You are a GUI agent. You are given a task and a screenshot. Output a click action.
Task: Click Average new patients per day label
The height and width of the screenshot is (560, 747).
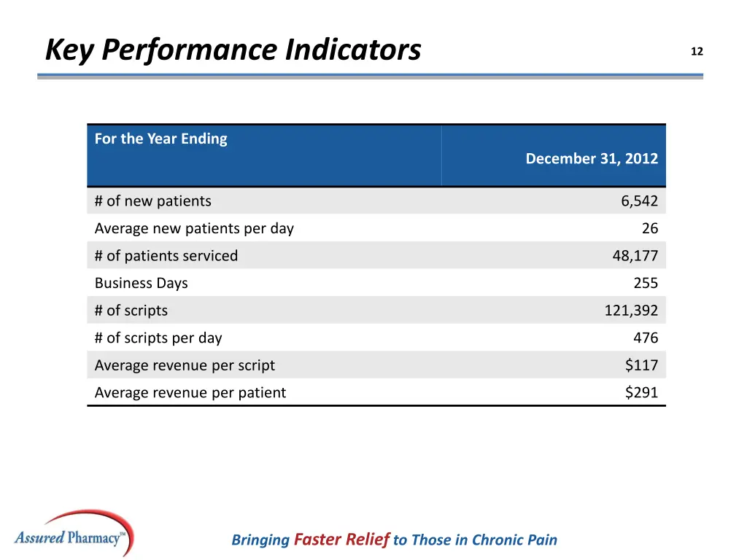click(x=194, y=228)
